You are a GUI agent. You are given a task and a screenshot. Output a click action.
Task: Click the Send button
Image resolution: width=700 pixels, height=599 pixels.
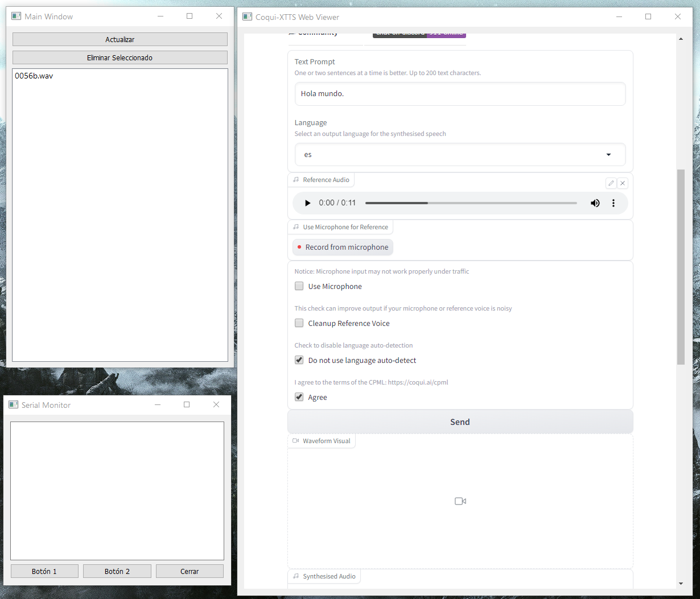tap(460, 422)
